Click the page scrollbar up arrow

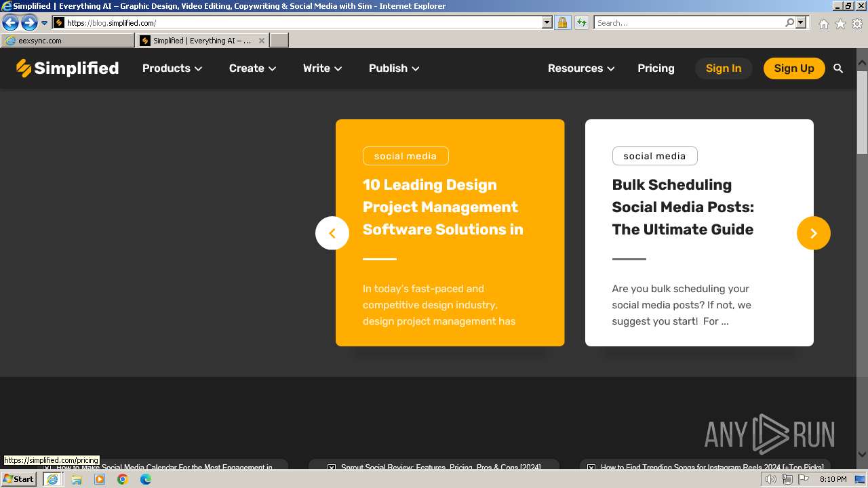(x=862, y=63)
